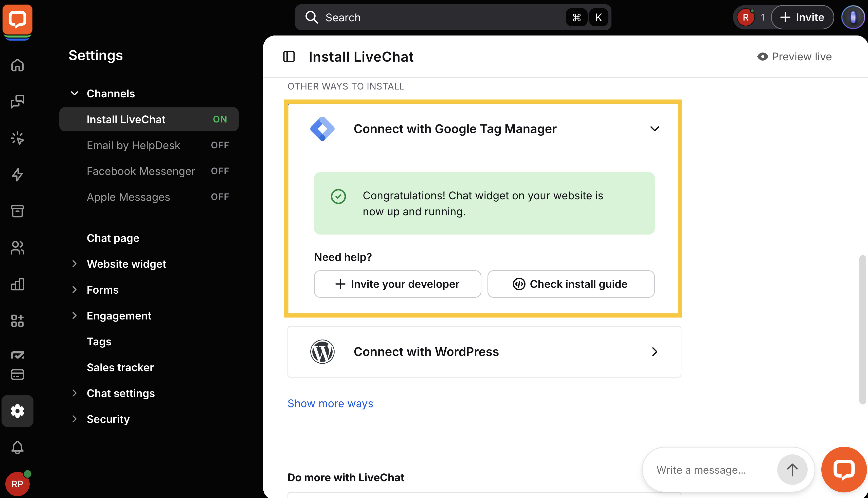Click the Invite button

[802, 17]
